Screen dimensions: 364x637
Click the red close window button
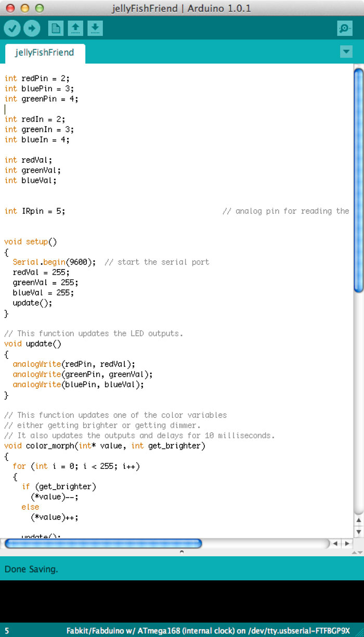click(10, 8)
